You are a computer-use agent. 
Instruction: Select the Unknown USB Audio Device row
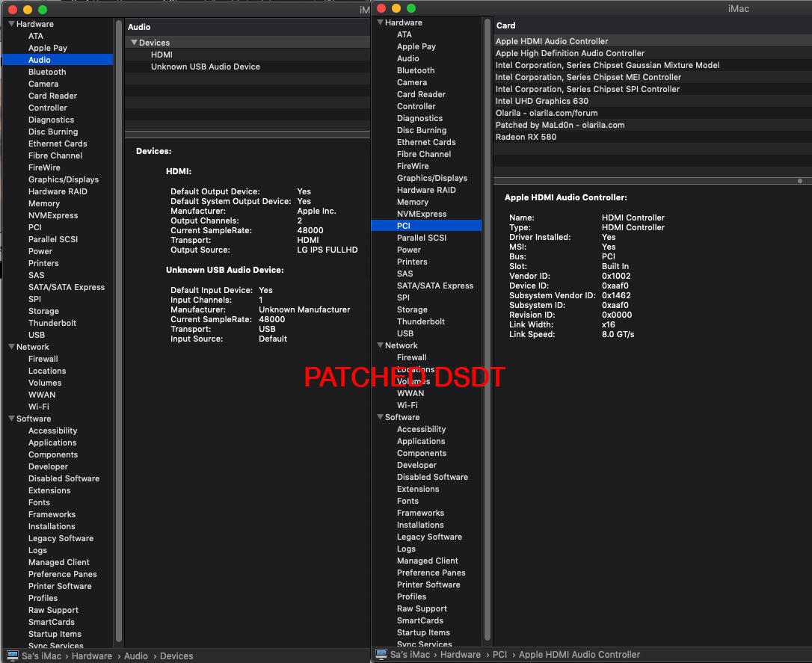click(247, 67)
